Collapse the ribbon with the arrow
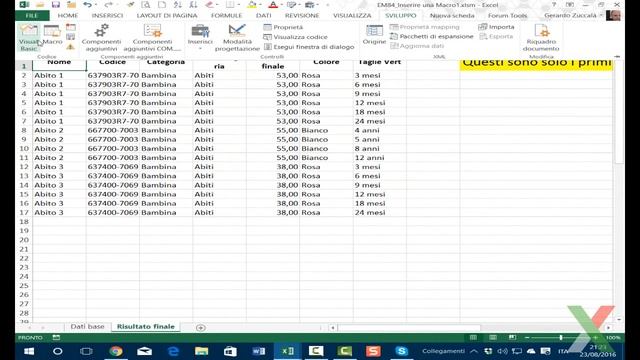The height and width of the screenshot is (360, 640). 617,56
